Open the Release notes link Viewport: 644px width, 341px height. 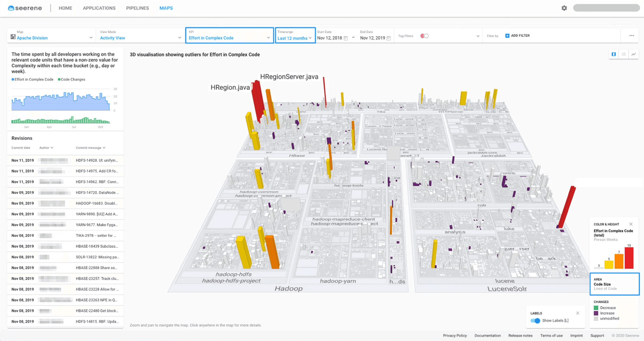coord(520,336)
